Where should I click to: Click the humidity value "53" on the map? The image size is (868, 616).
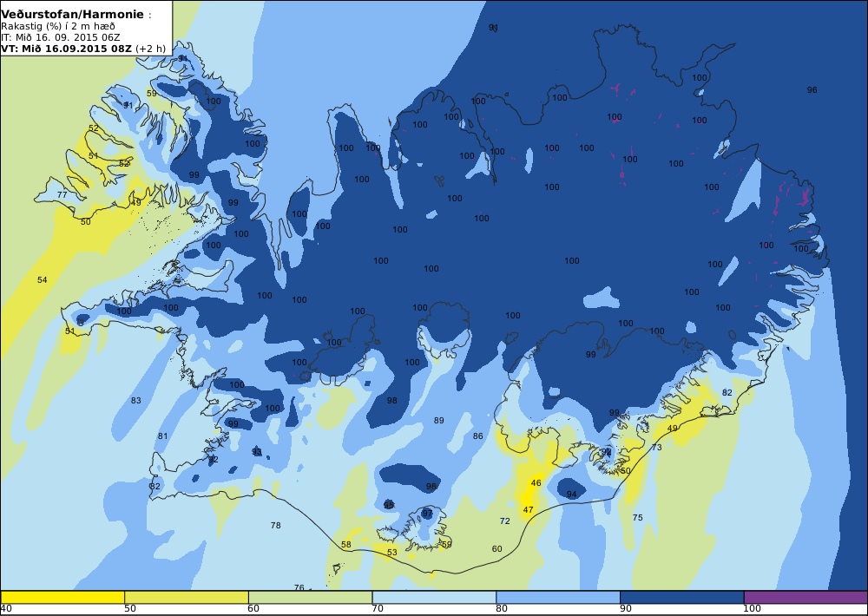pos(392,553)
